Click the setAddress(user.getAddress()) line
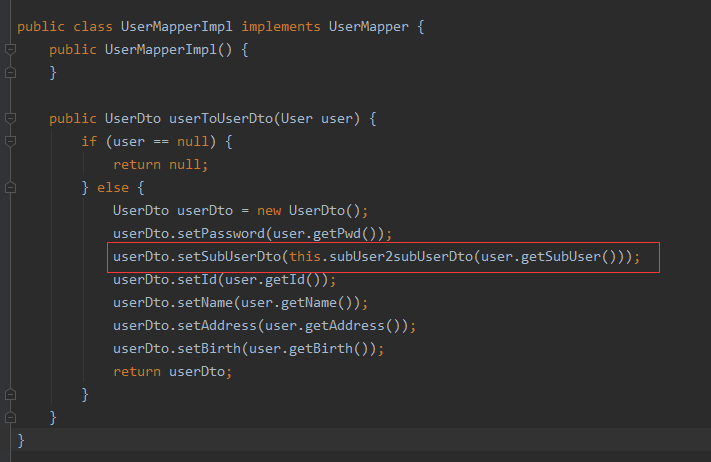Viewport: 711px width, 462px height. coord(264,326)
